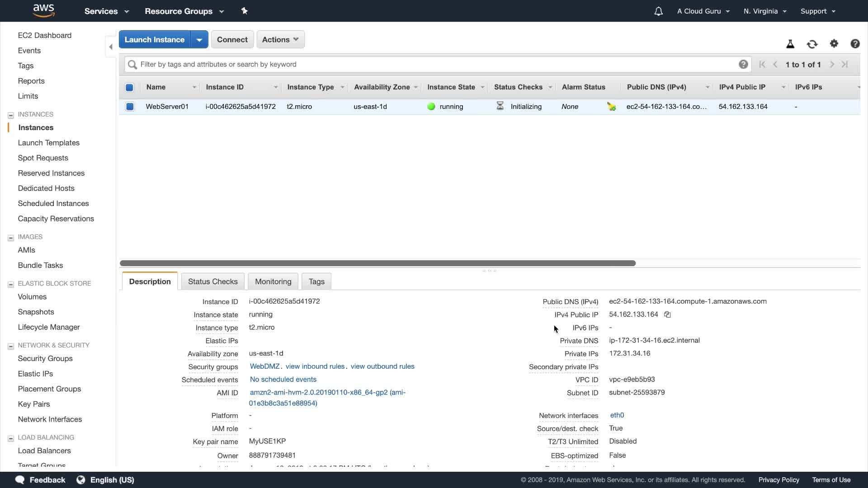Switch to the Status Checks tab
The image size is (868, 488).
point(212,282)
